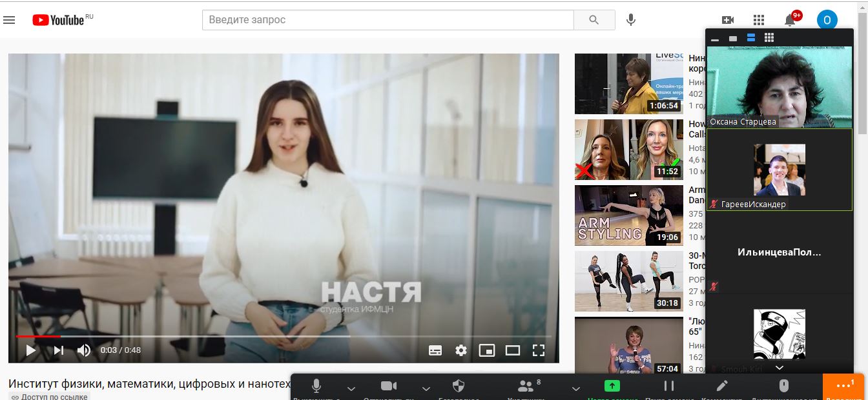This screenshot has width=868, height=400.
Task: Toggle subtitles on the video player
Action: 435,350
